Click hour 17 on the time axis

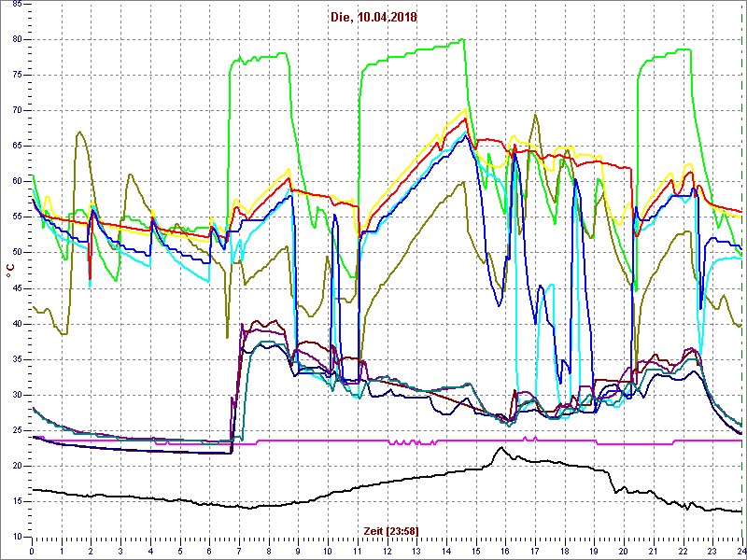click(x=535, y=550)
